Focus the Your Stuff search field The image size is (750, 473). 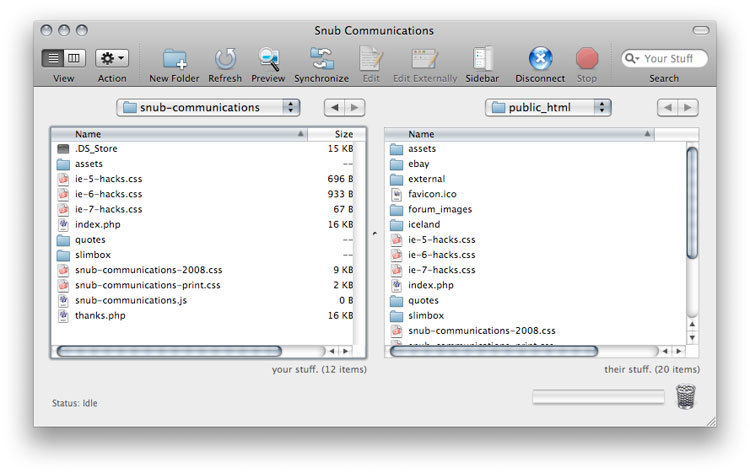pos(664,59)
